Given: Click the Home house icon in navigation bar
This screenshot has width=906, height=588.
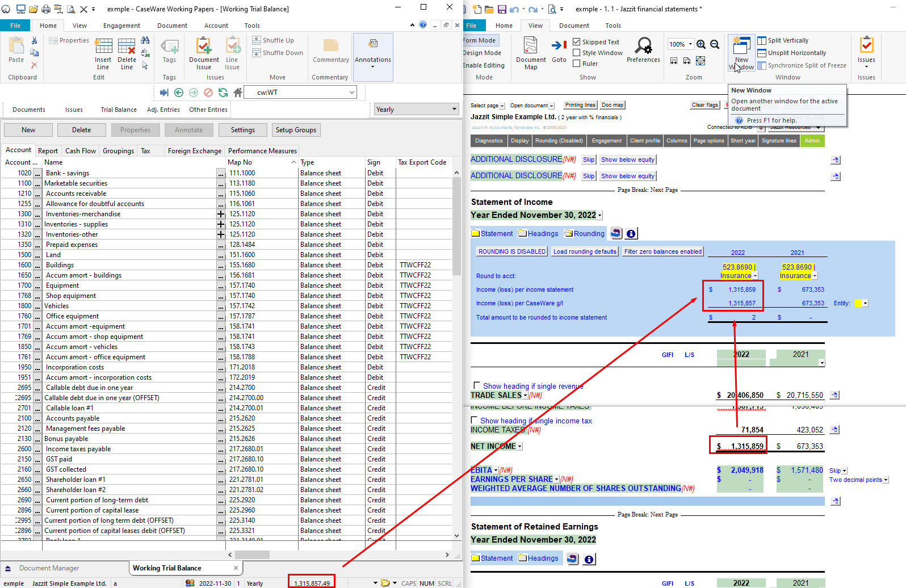Looking at the screenshot, I should [x=238, y=93].
